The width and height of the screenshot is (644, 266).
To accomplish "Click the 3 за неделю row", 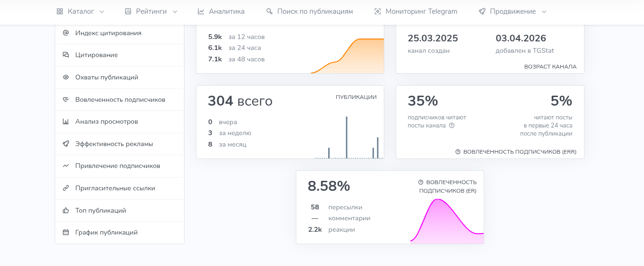I will point(230,133).
